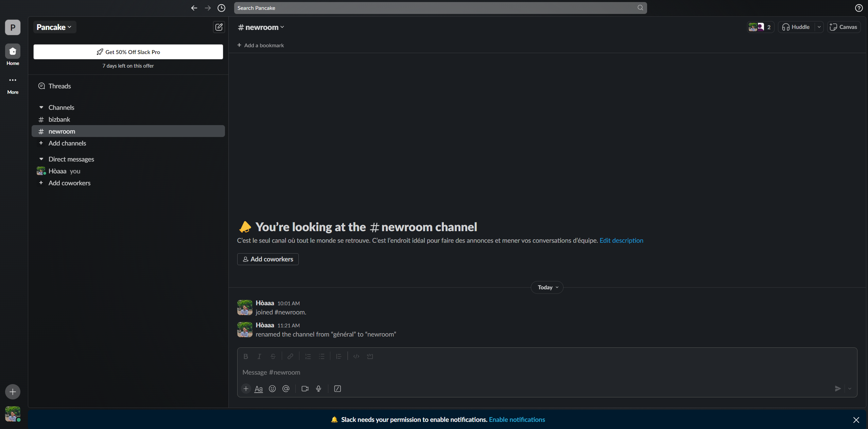Open the Threads view

[59, 86]
